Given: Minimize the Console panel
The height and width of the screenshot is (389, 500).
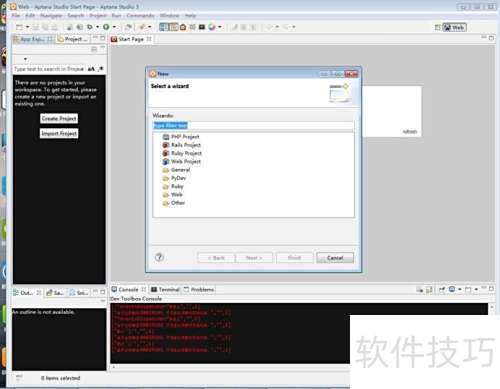Looking at the screenshot, I should (484, 288).
